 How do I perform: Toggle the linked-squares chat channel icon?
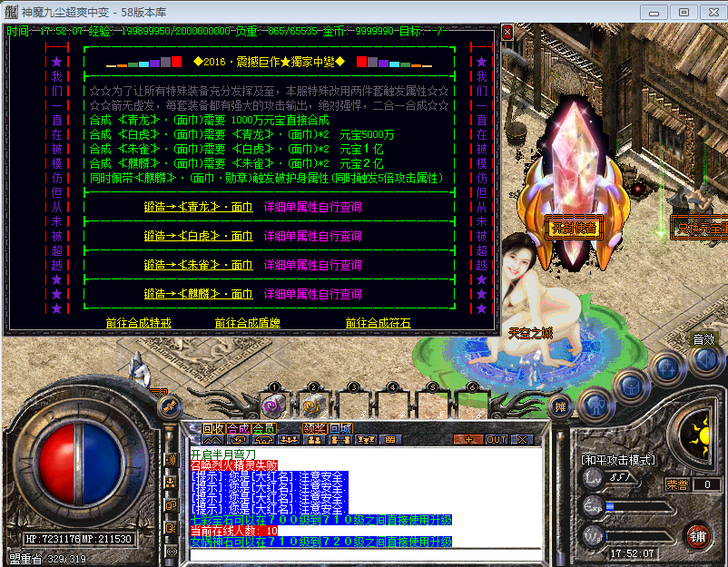click(171, 505)
